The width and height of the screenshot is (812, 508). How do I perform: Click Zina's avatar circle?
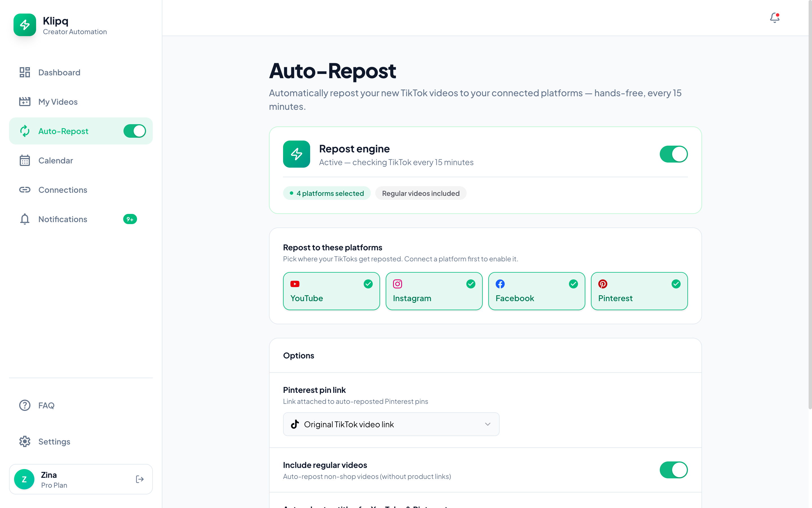coord(24,479)
